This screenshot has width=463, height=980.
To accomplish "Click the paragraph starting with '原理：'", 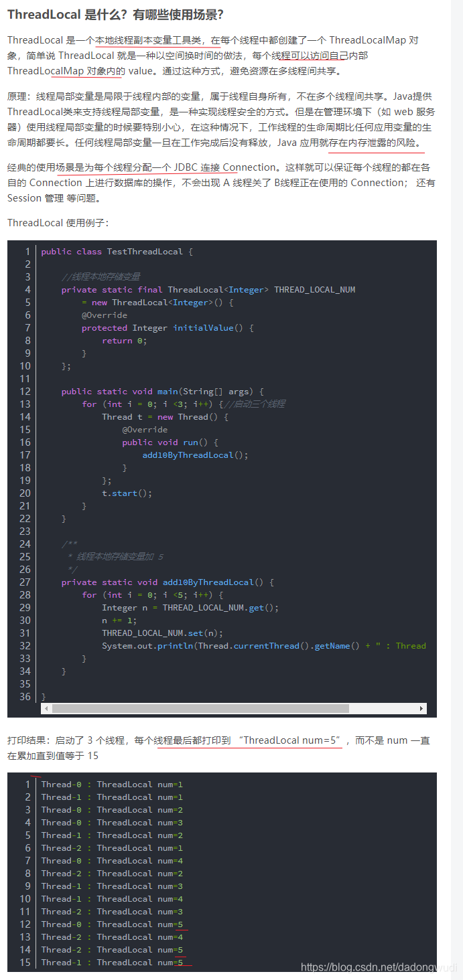I will 222,119.
